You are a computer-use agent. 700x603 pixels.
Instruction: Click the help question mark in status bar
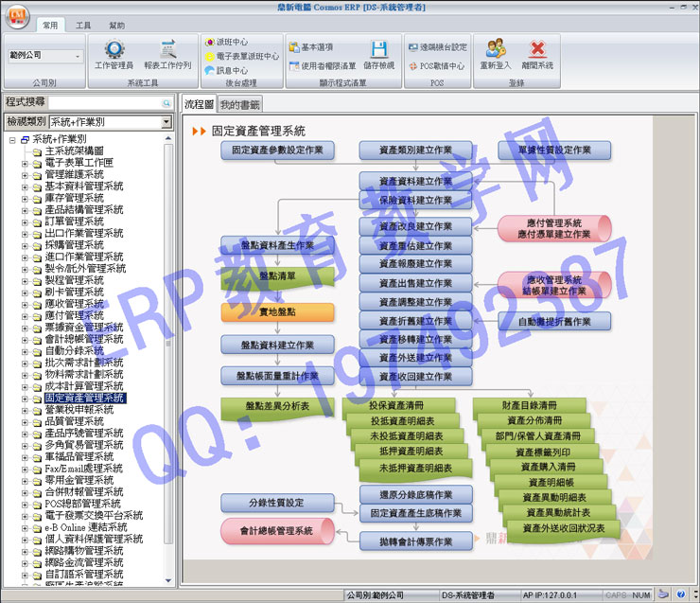[x=680, y=594]
